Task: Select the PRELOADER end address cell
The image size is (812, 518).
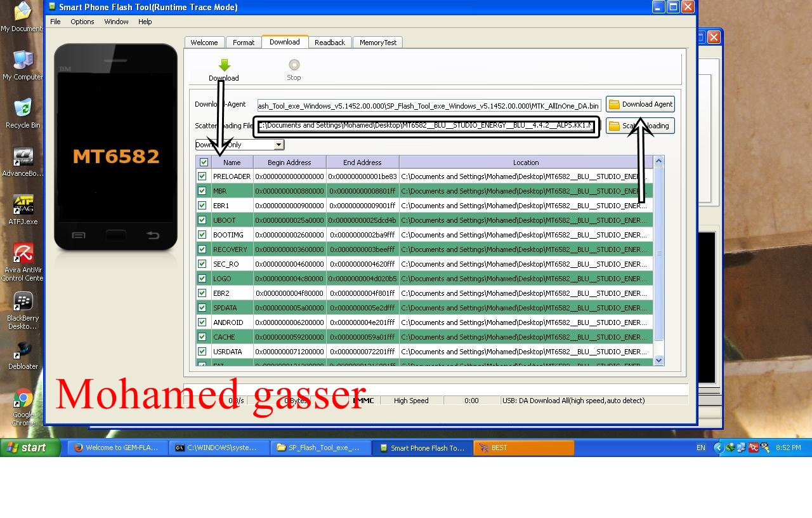Action: pyautogui.click(x=362, y=176)
